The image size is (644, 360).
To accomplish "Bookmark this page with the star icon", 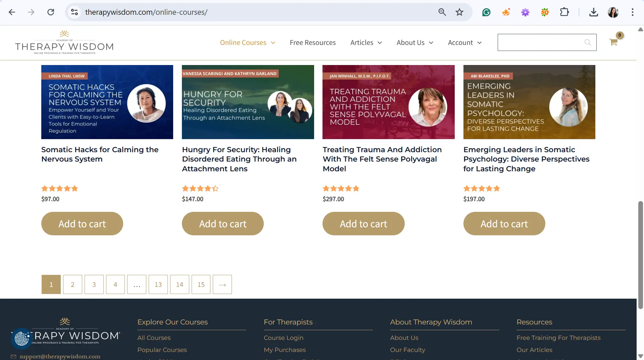I will [459, 12].
